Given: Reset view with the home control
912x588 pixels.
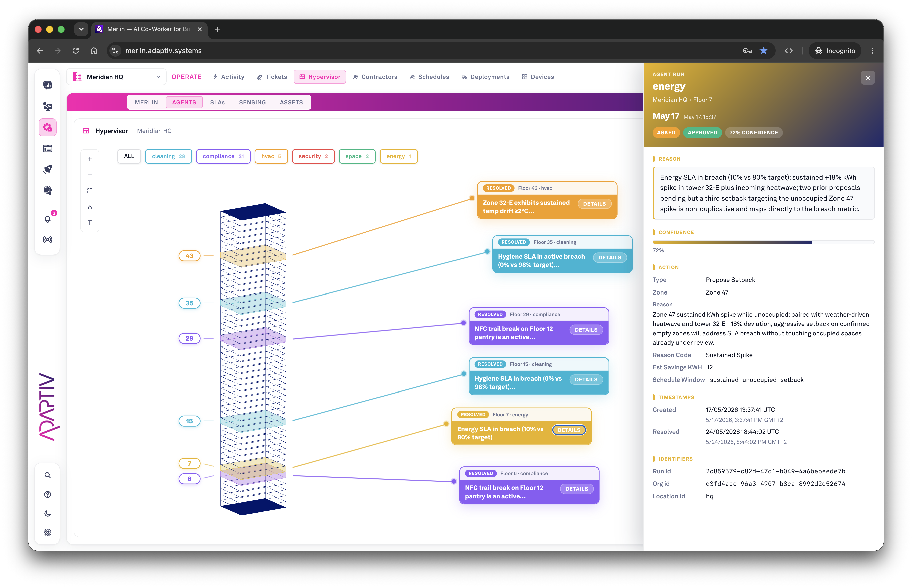Looking at the screenshot, I should tap(90, 207).
